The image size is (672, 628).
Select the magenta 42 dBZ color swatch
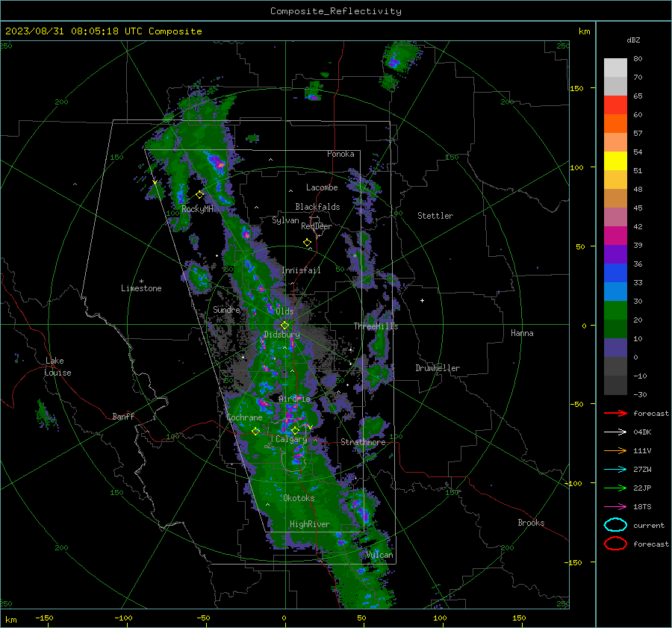click(615, 235)
